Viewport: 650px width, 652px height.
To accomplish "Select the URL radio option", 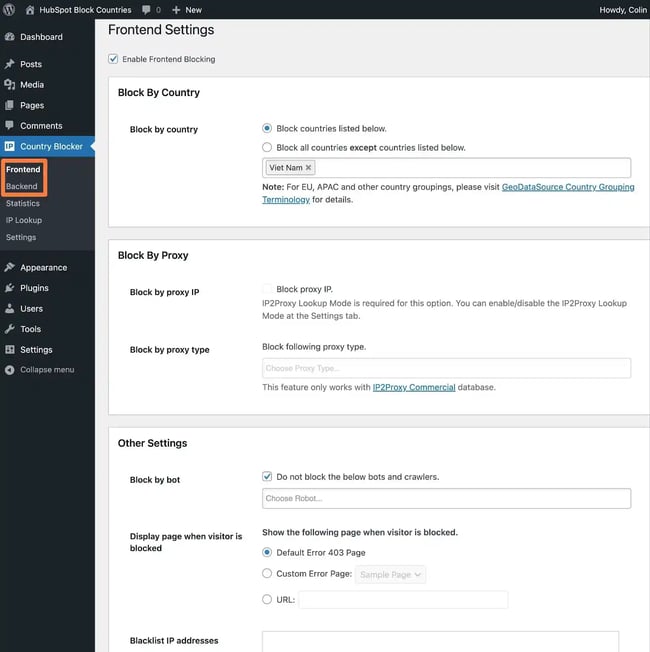I will [x=267, y=599].
